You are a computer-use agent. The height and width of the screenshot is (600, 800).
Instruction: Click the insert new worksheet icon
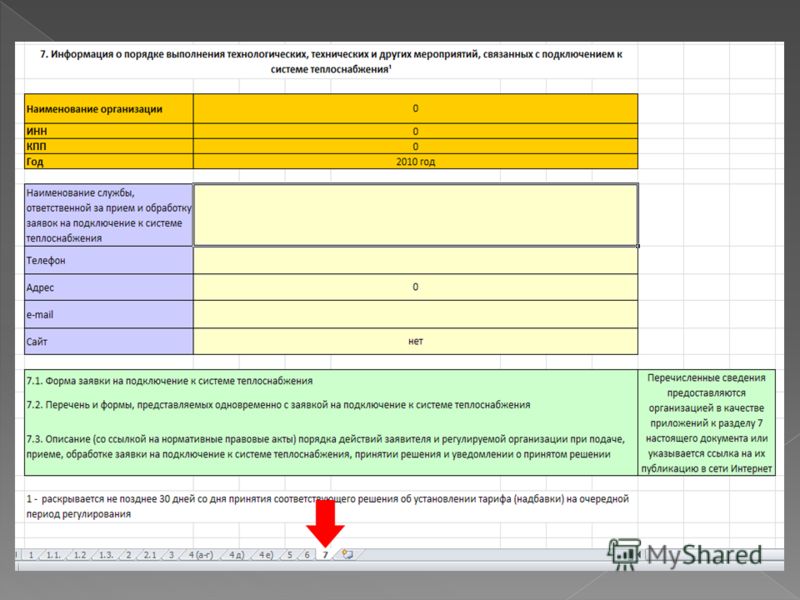pyautogui.click(x=348, y=555)
